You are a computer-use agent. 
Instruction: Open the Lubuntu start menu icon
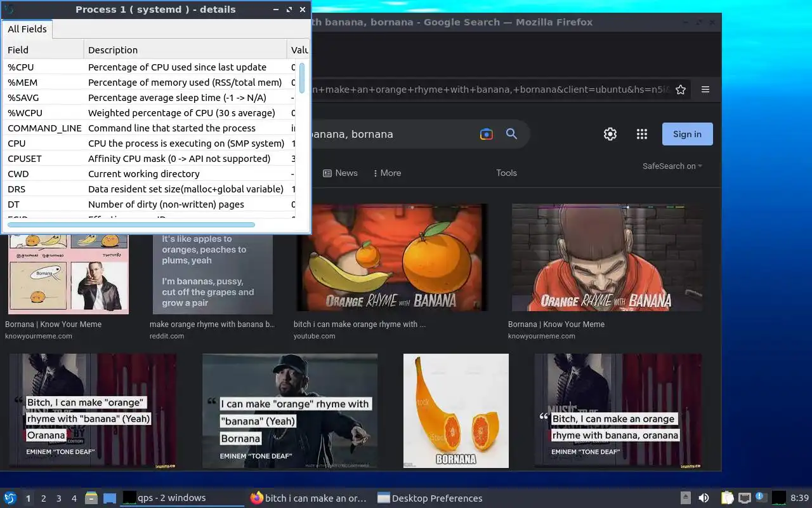(10, 498)
